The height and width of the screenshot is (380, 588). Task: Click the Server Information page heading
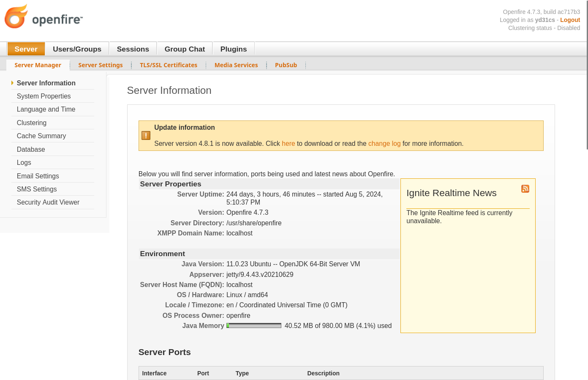[169, 90]
